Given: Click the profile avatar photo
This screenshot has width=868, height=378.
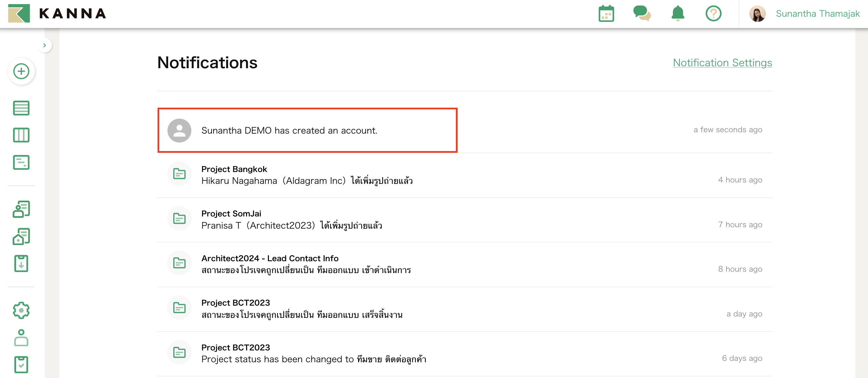Looking at the screenshot, I should pos(758,14).
